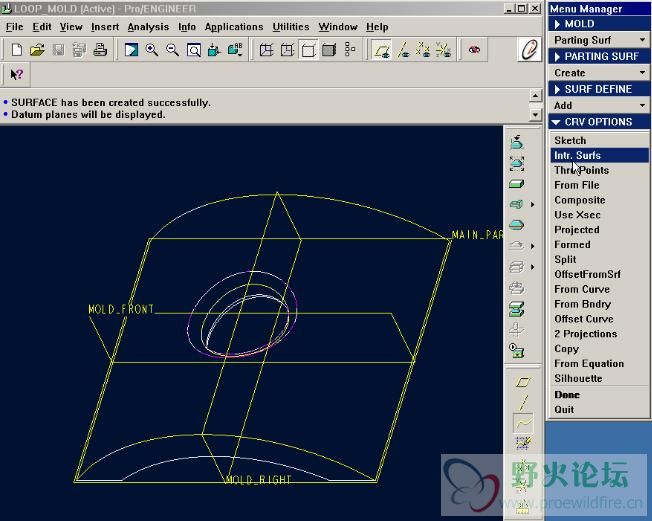Select the datum curve creation tool
Viewport: 652px width, 521px height.
coord(523,423)
